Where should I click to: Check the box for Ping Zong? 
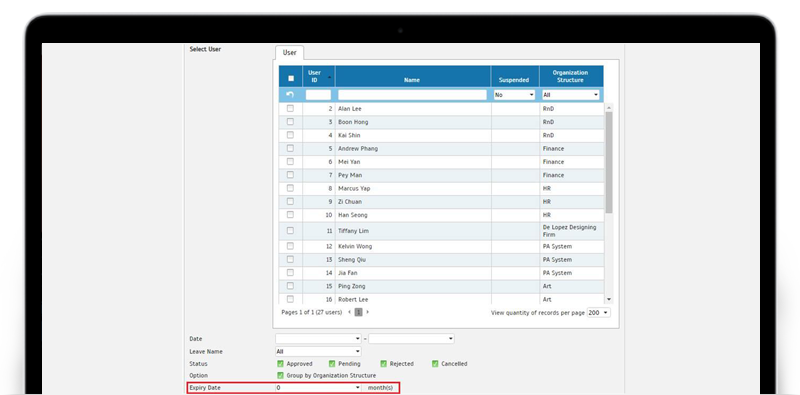pyautogui.click(x=290, y=286)
